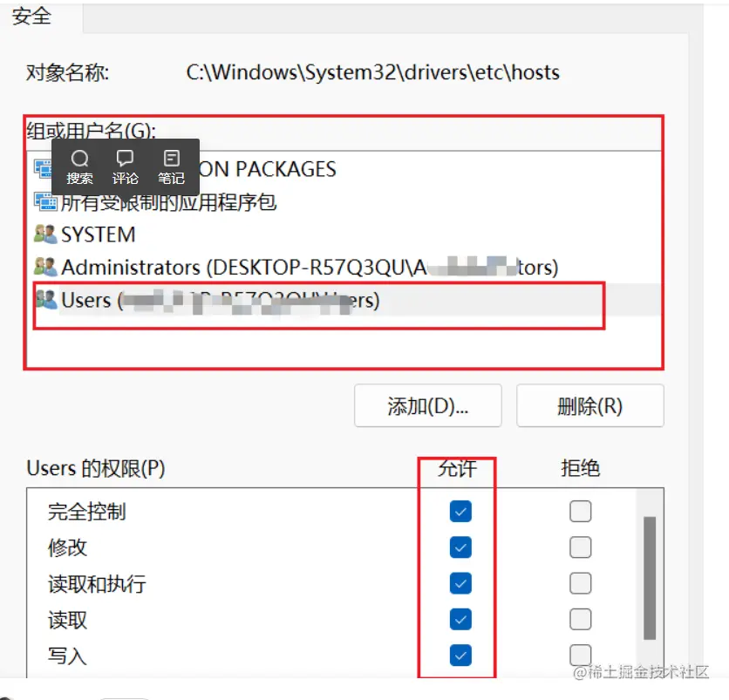Open the 安全 tab
Screen dimensions: 729x700
click(31, 17)
